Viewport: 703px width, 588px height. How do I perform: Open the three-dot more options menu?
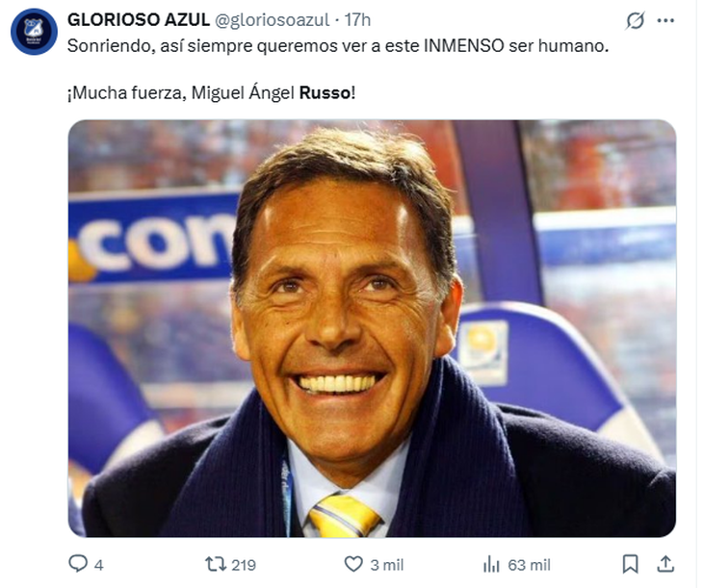tap(665, 20)
